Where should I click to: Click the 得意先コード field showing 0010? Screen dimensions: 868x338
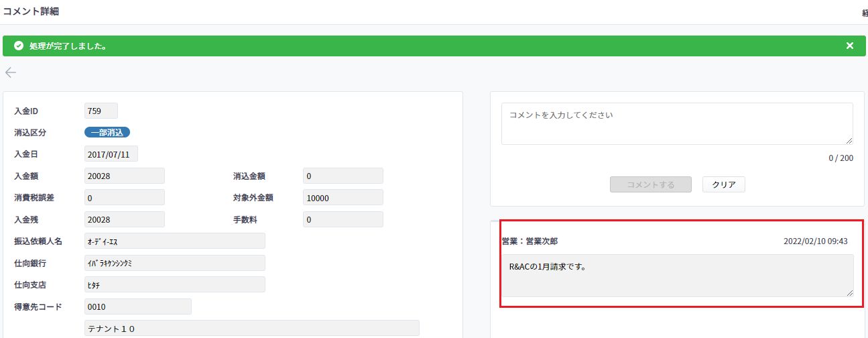(138, 306)
